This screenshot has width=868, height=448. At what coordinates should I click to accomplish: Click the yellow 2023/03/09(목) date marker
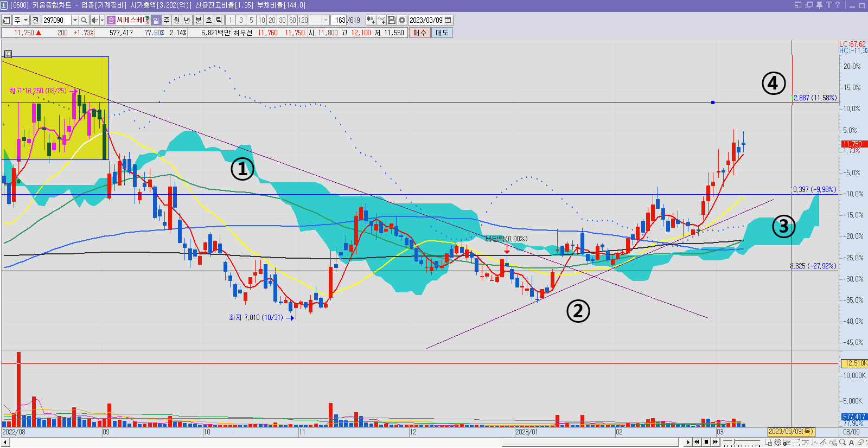[791, 432]
